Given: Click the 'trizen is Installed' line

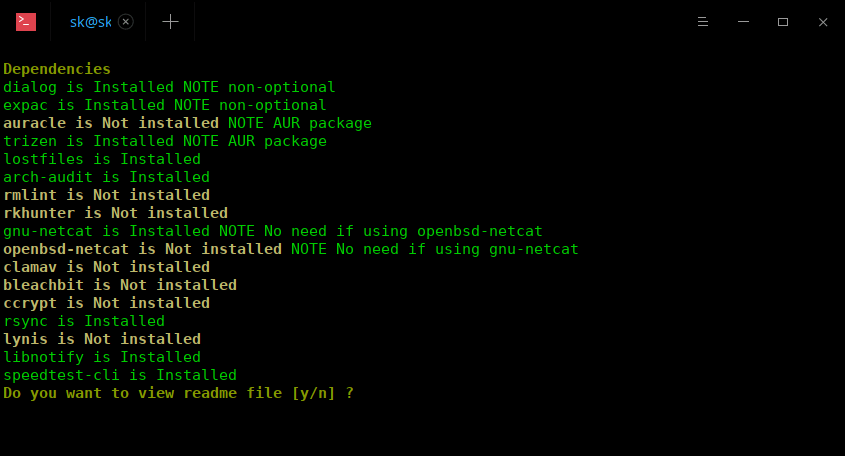Looking at the screenshot, I should 165,141.
